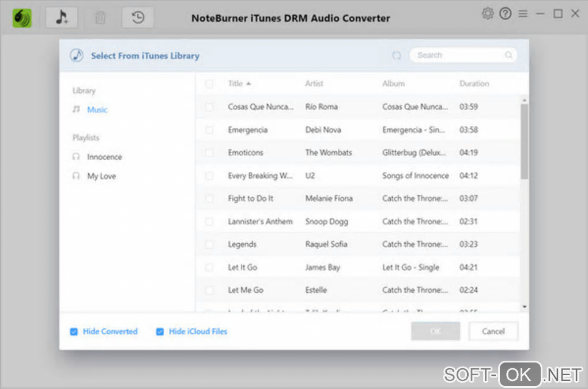Click Songs of Innocence album cell
588x389 pixels.
[x=416, y=175]
